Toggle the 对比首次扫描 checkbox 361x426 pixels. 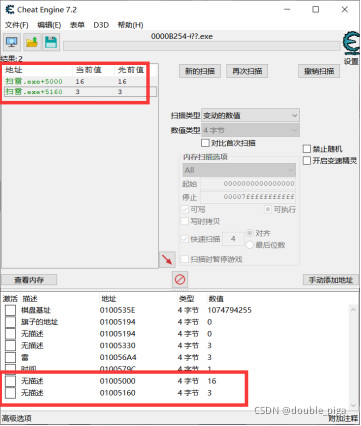(205, 143)
